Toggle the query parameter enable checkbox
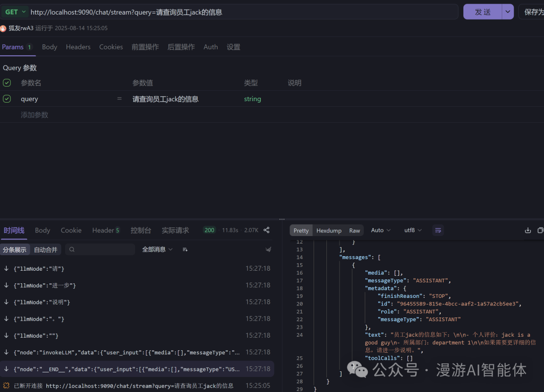 pos(7,99)
